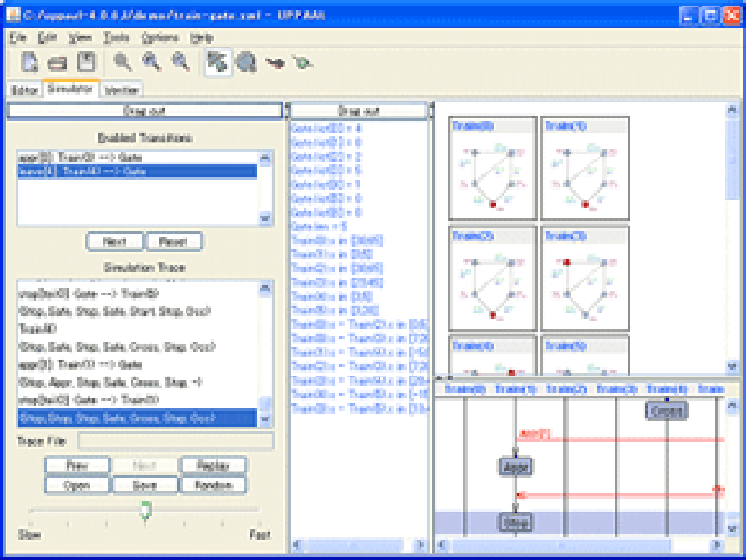Select appr[0] Train(0) enabled transition row
The height and width of the screenshot is (560, 746).
tap(137, 157)
